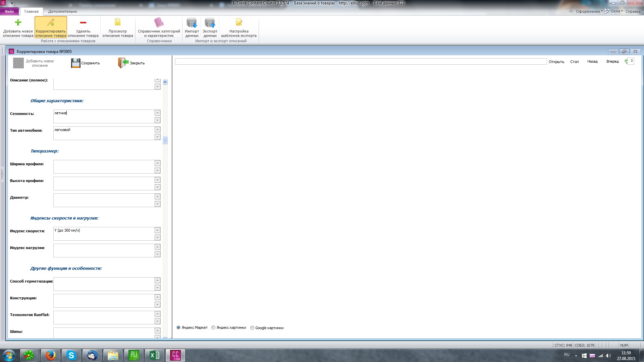Launch ICQ from the taskbar

tap(29, 355)
